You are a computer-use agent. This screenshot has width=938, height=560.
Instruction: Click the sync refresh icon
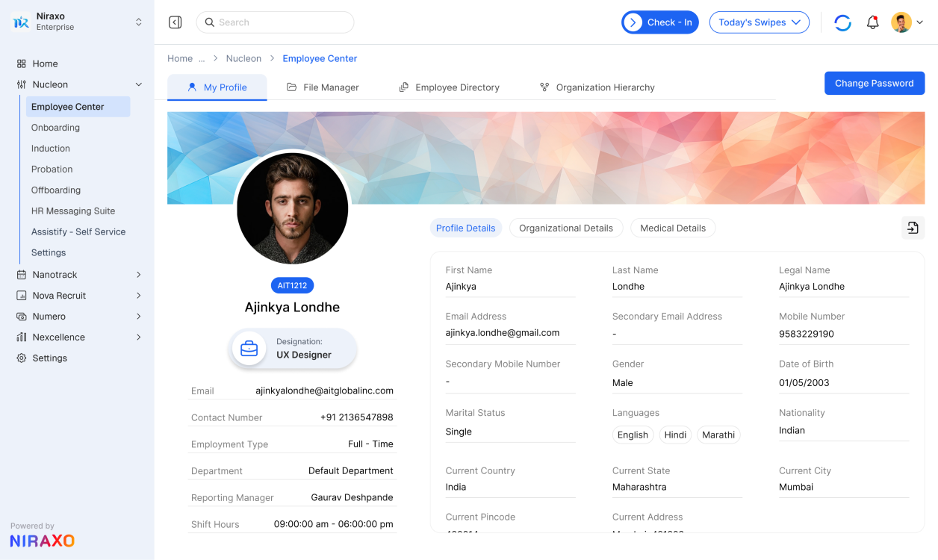coord(842,22)
